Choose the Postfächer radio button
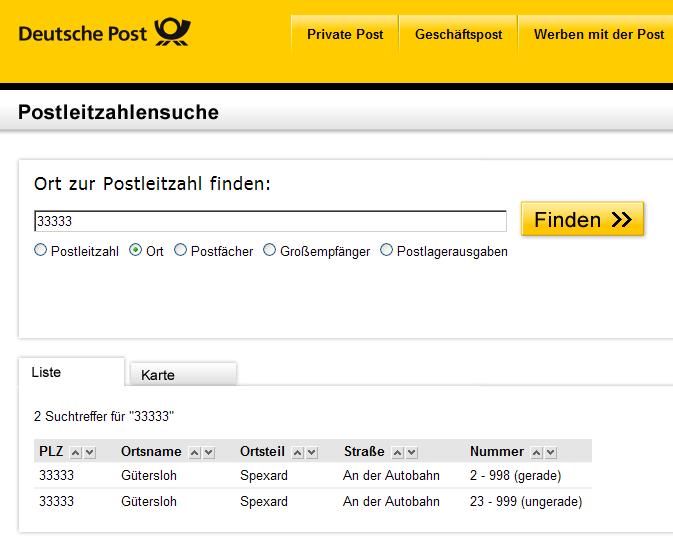This screenshot has width=673, height=545. point(181,251)
